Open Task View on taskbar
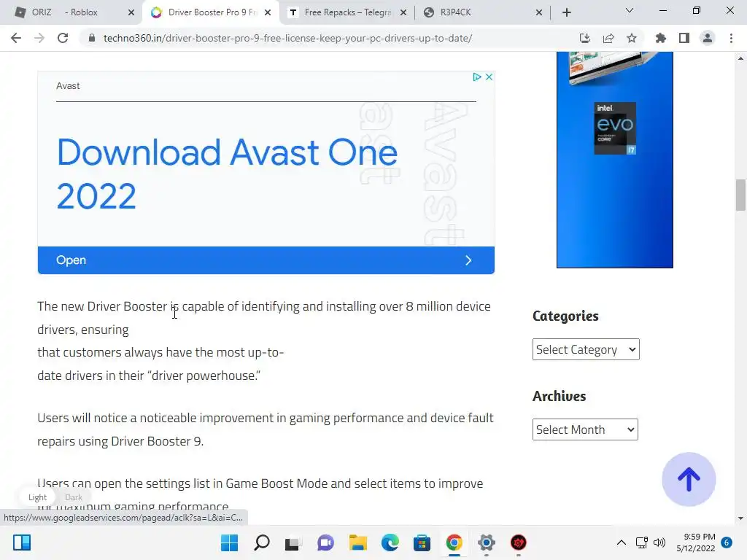 coord(293,542)
